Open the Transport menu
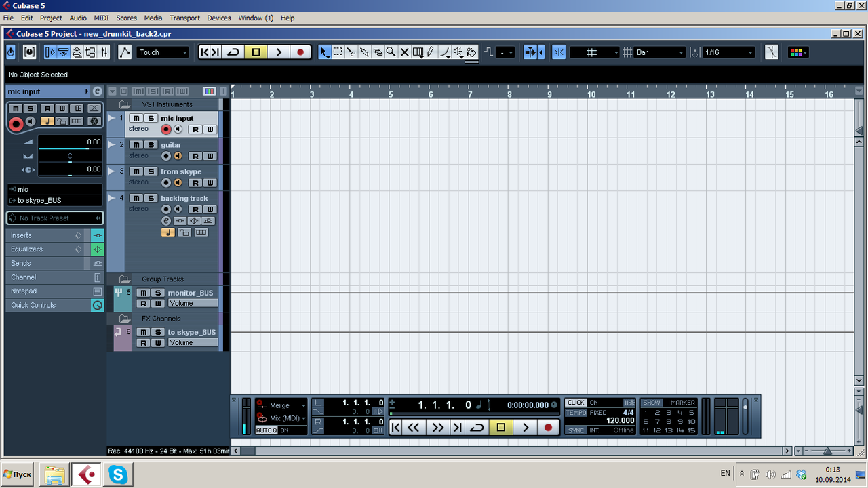 tap(184, 18)
